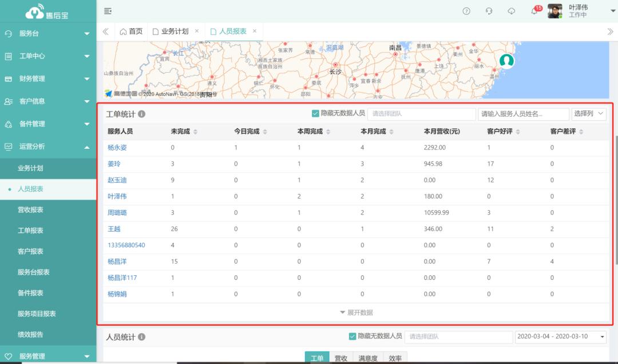618x364 pixels.
Task: Click the cloud download icon
Action: pos(512,11)
